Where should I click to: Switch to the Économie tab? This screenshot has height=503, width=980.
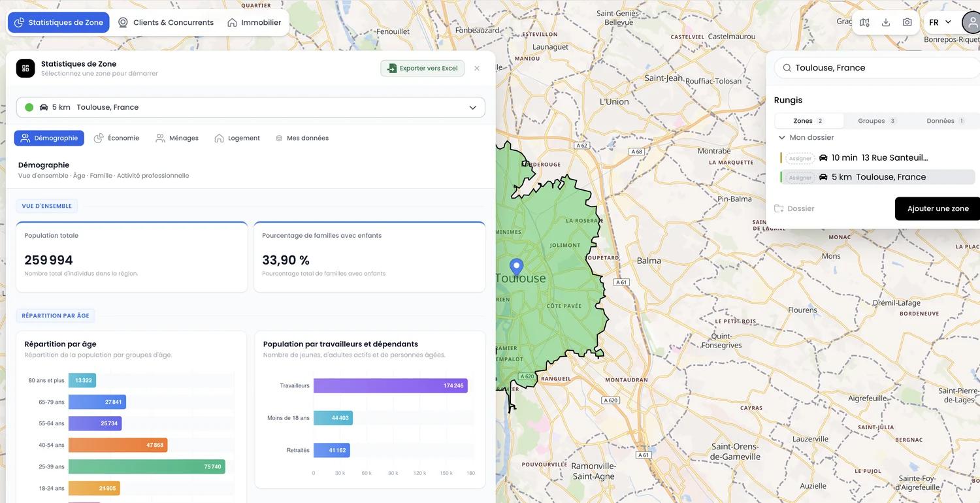pyautogui.click(x=116, y=138)
